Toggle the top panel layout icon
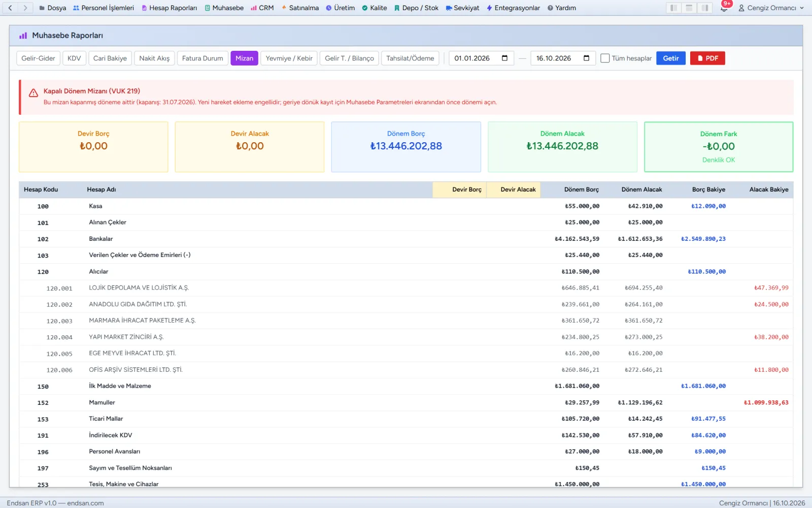This screenshot has height=508, width=812. point(689,8)
